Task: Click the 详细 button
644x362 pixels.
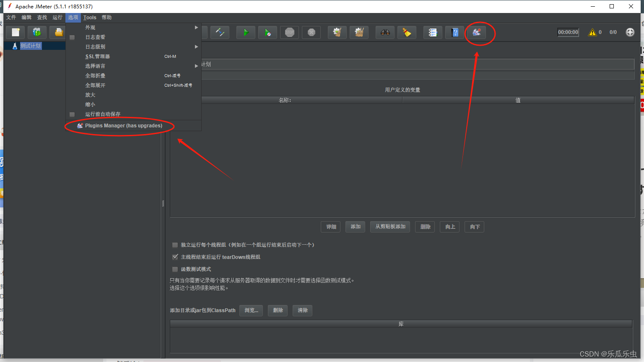Action: (x=331, y=227)
